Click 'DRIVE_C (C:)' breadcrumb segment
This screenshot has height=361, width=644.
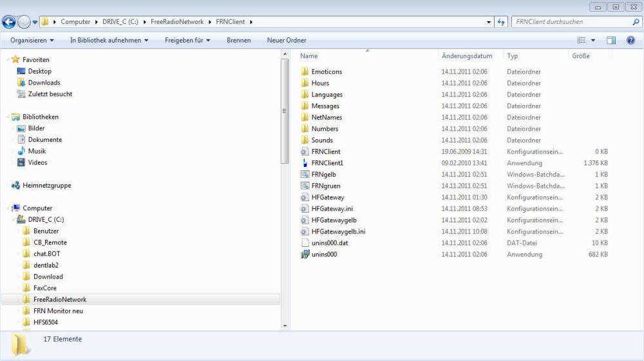point(120,22)
